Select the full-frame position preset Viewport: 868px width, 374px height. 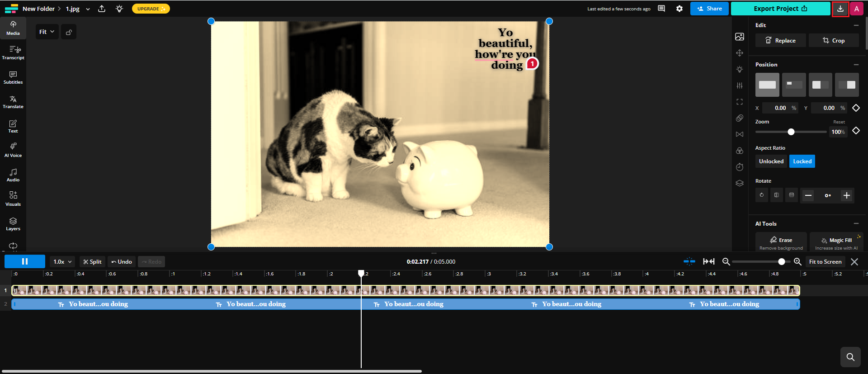click(x=767, y=85)
